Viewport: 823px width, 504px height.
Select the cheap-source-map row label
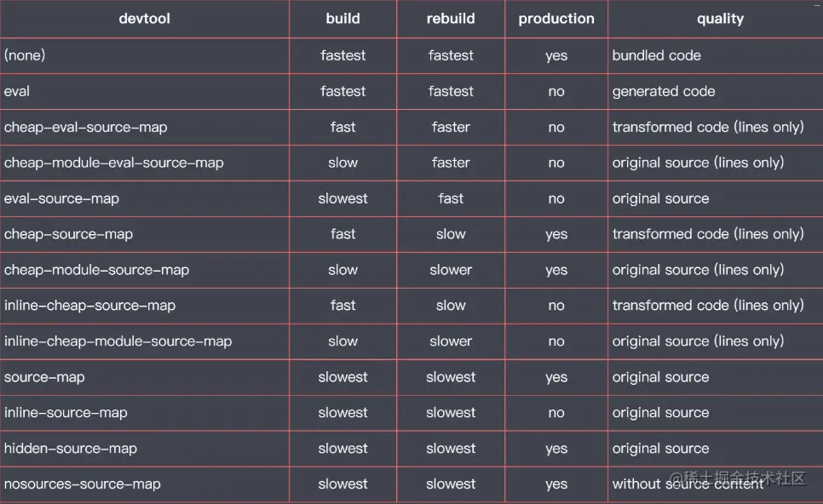[69, 234]
